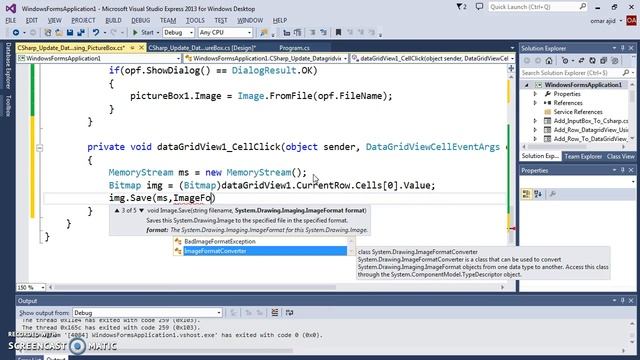Open the Show output from dropdown
The image size is (640, 360).
[x=147, y=313]
